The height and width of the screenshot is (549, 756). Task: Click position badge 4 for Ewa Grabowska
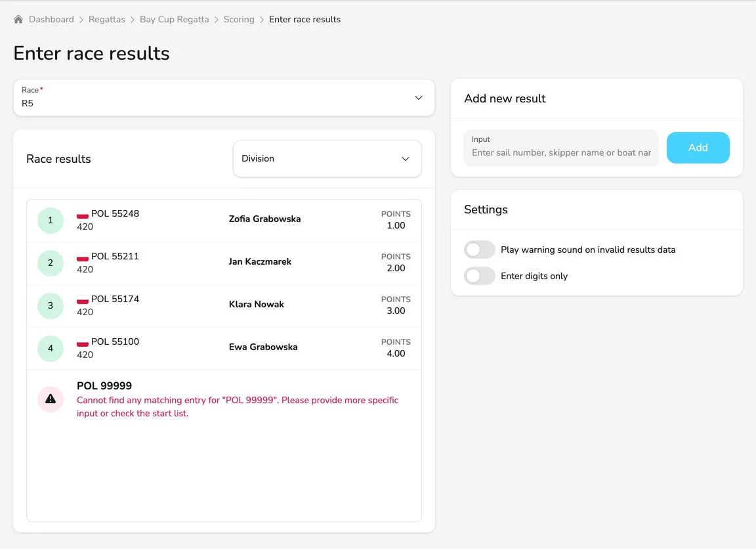click(x=51, y=348)
